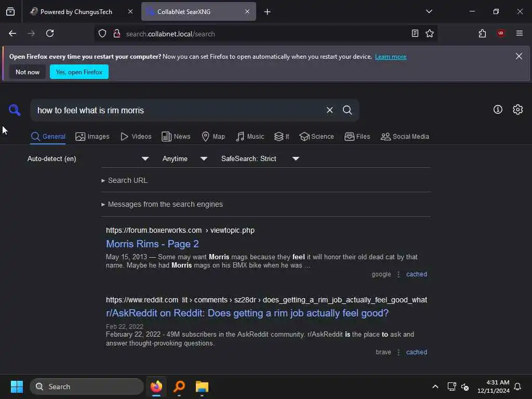This screenshot has height=399, width=532.
Task: Open the Windows Start menu
Action: coord(17,387)
